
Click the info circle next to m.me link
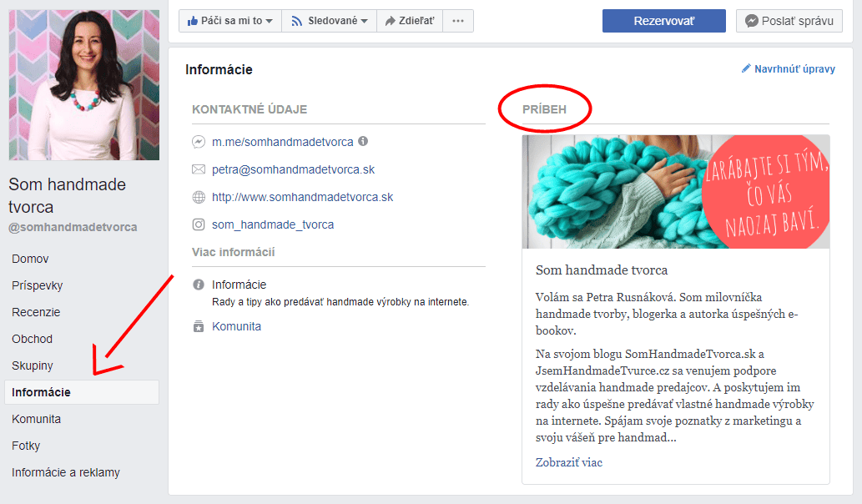coord(363,141)
